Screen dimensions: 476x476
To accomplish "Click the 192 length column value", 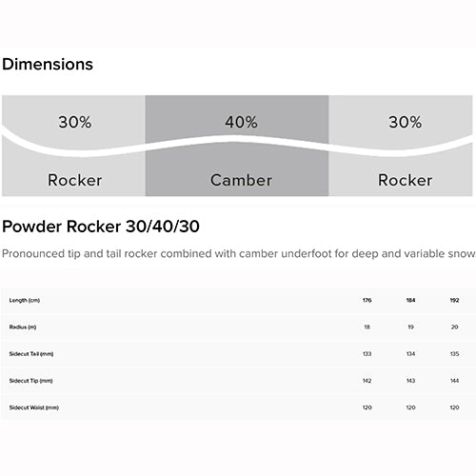I will coord(454,300).
